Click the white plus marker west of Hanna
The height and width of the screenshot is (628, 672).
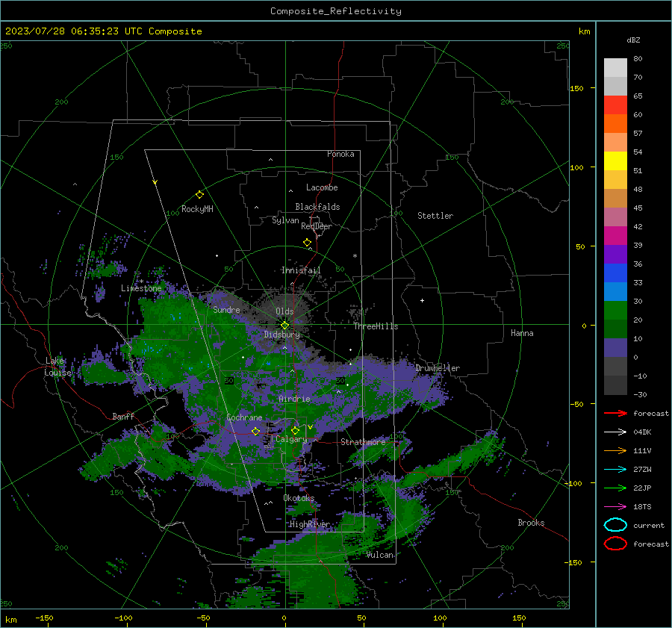click(x=422, y=300)
